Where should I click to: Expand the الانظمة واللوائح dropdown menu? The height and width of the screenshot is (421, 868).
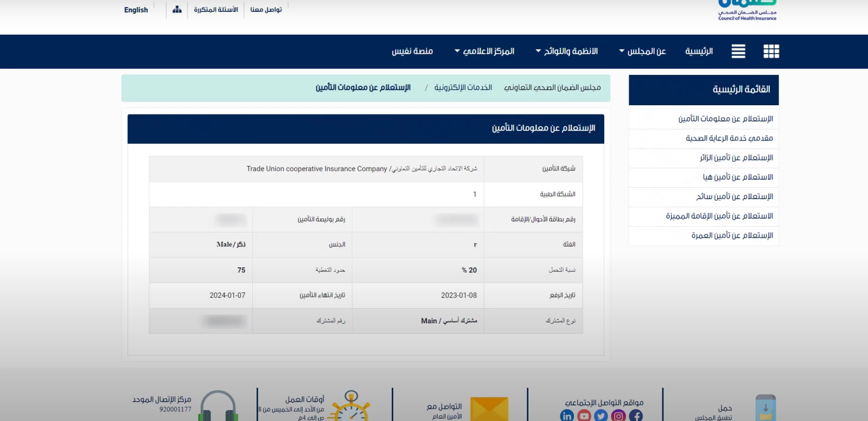pyautogui.click(x=566, y=52)
